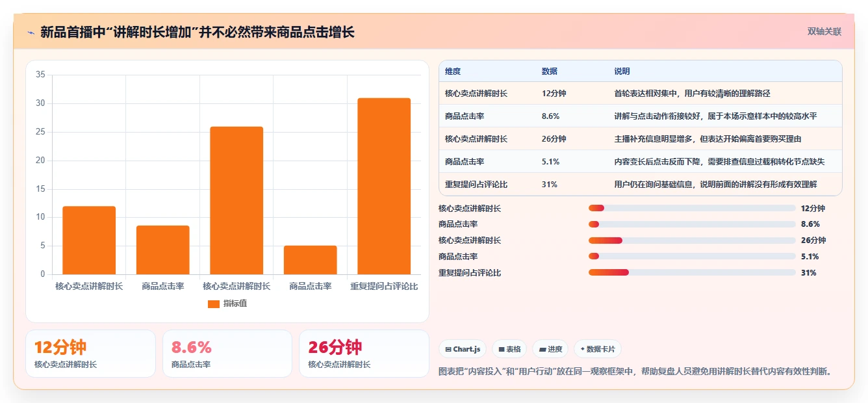Click the orange legend color box
868x403 pixels.
point(214,304)
